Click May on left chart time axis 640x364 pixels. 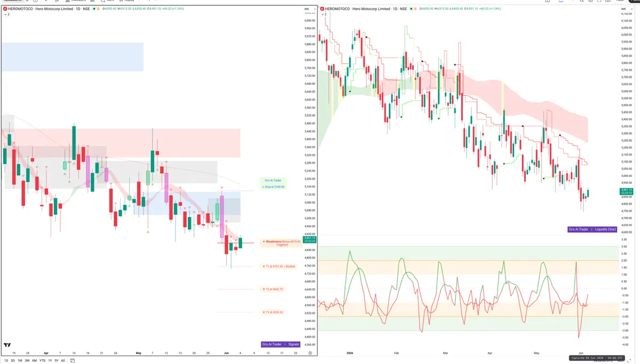[139, 353]
